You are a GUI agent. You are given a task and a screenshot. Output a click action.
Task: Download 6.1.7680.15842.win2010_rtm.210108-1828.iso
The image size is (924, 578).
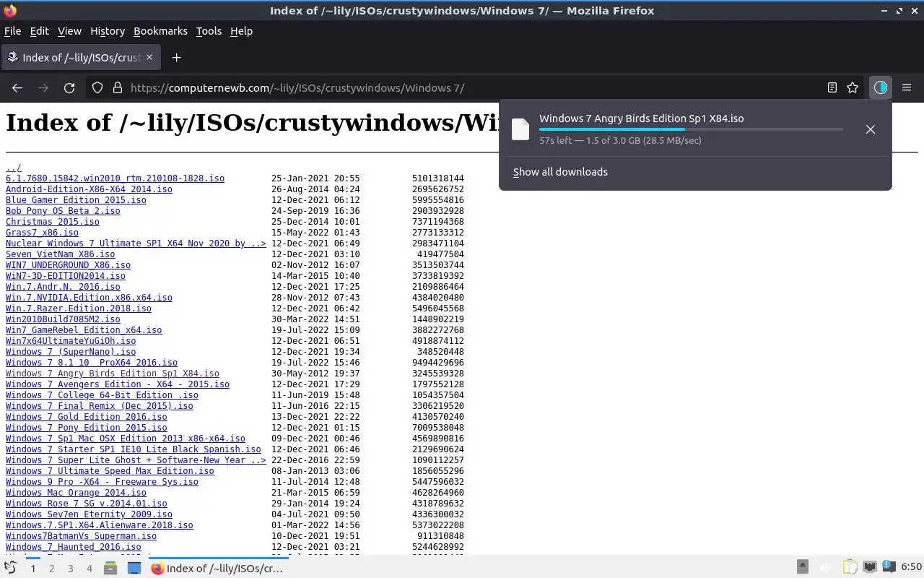point(115,178)
